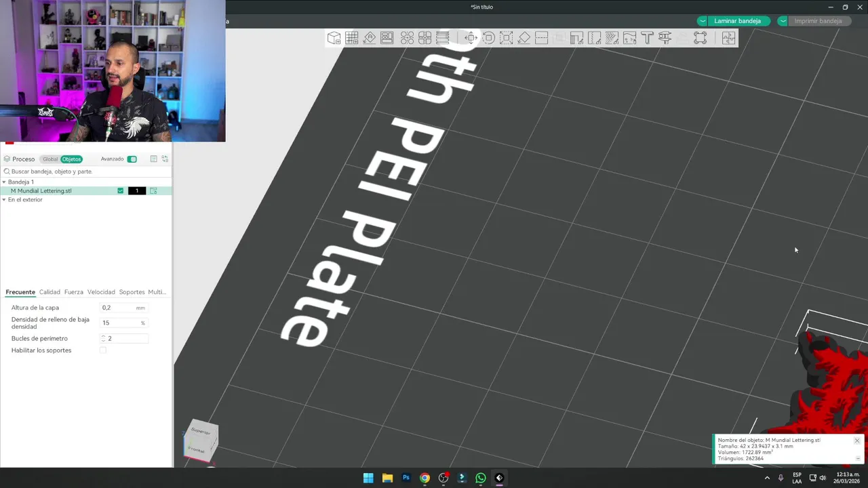Select the Cut tool

coord(541,39)
